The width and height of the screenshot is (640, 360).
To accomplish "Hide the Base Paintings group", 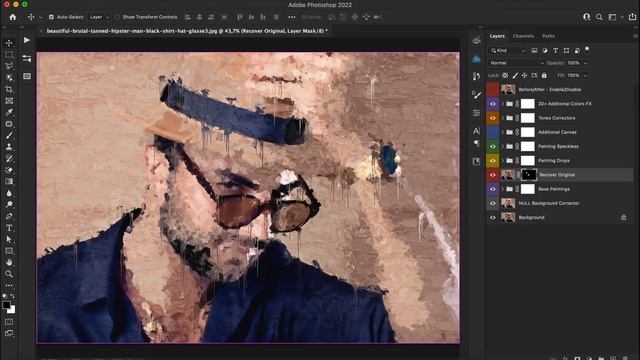I will [493, 189].
